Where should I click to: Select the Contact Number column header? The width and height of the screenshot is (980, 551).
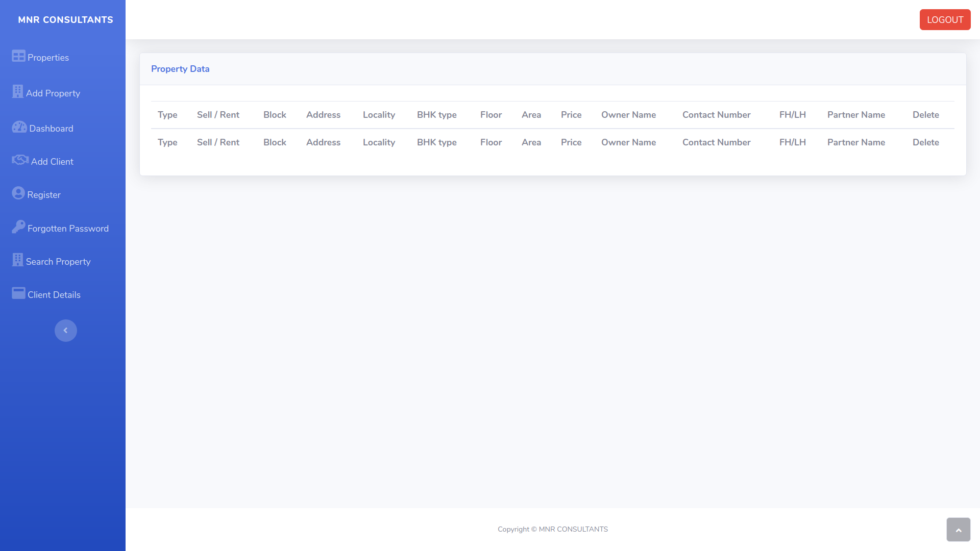pos(716,115)
